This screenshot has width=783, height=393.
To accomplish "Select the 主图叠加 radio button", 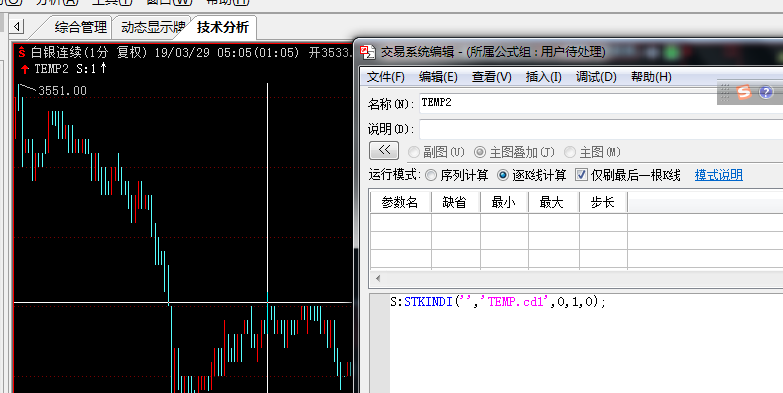I will point(479,152).
